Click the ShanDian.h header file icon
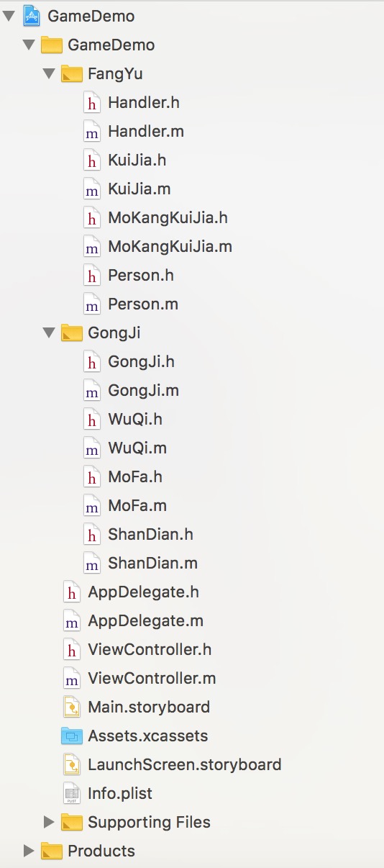Viewport: 384px width, 868px height. [x=91, y=534]
